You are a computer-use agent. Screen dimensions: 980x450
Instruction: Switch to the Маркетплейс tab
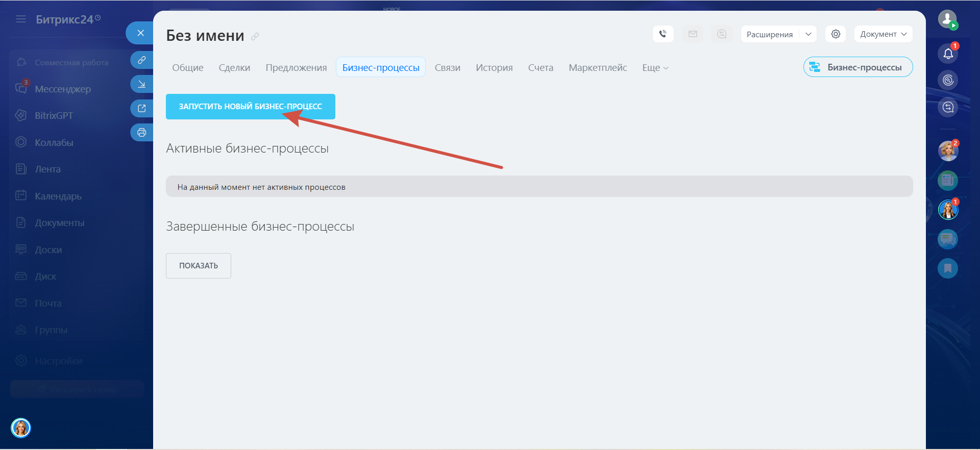598,67
